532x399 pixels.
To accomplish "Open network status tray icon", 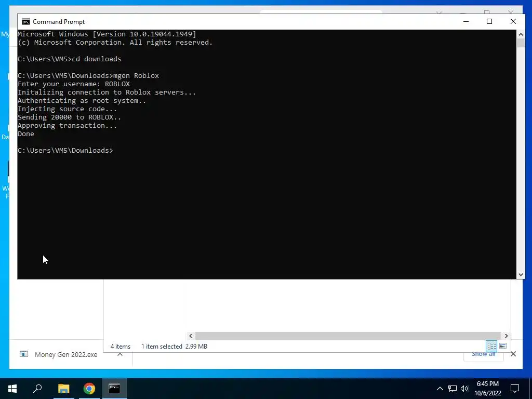I will tap(453, 389).
